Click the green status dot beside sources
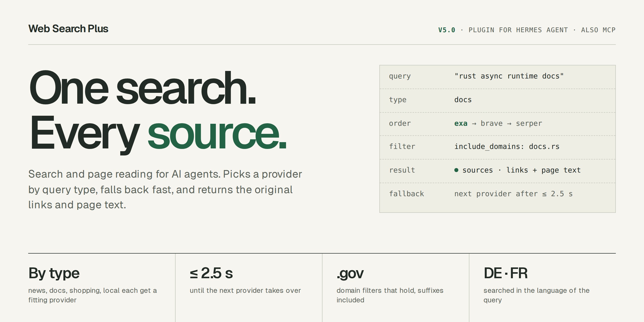This screenshot has height=322, width=644. click(x=456, y=170)
